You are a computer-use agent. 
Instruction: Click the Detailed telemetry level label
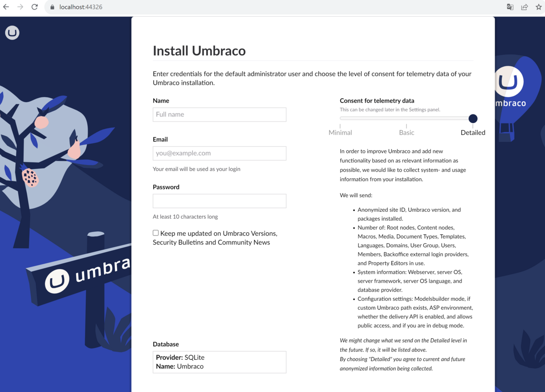pos(473,132)
